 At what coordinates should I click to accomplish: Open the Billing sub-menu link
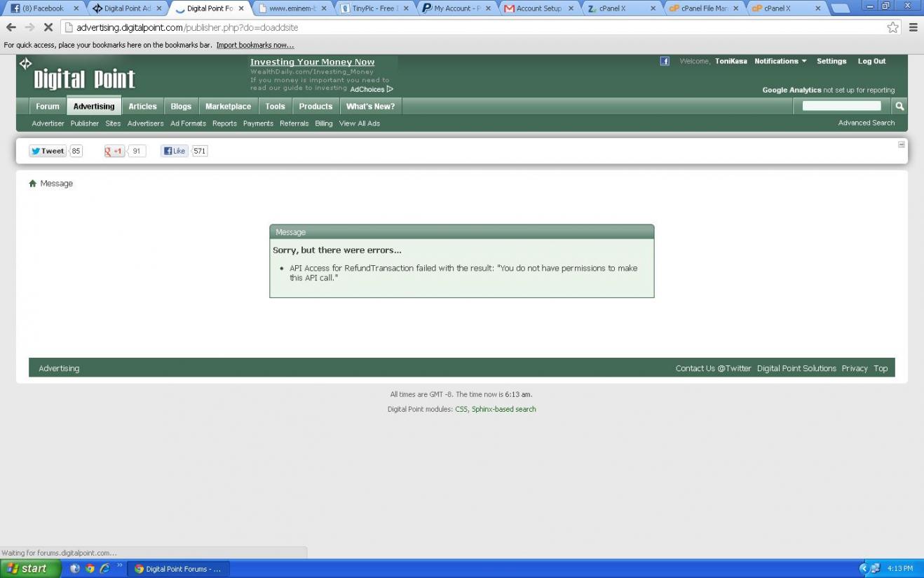tap(324, 123)
